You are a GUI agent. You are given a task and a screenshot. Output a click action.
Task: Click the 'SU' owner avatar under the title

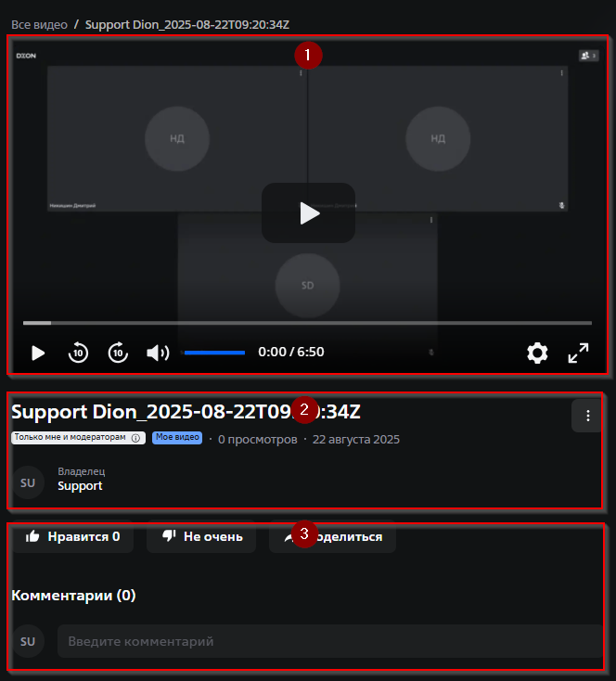point(28,482)
